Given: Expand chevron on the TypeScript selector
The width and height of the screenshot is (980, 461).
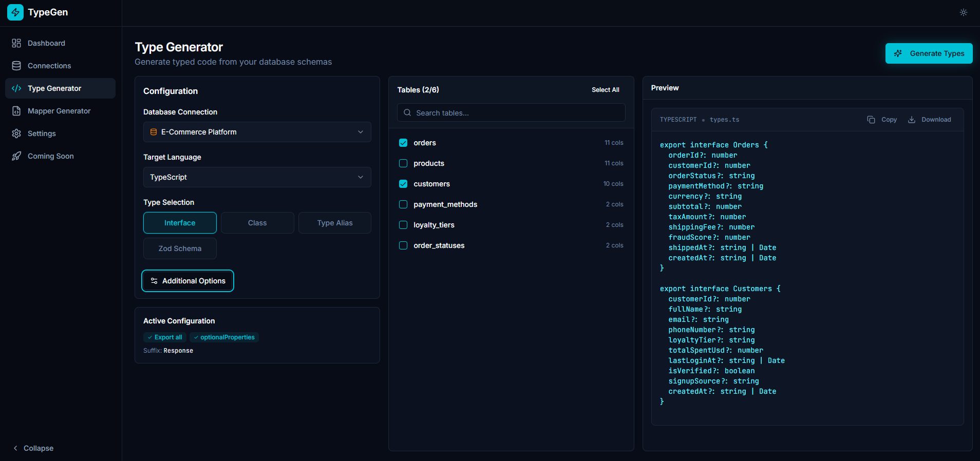Looking at the screenshot, I should pos(361,177).
